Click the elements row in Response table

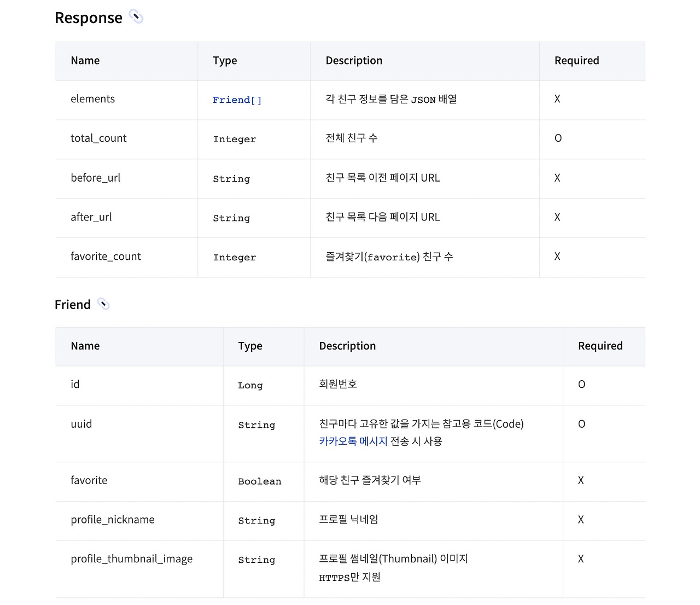92,99
